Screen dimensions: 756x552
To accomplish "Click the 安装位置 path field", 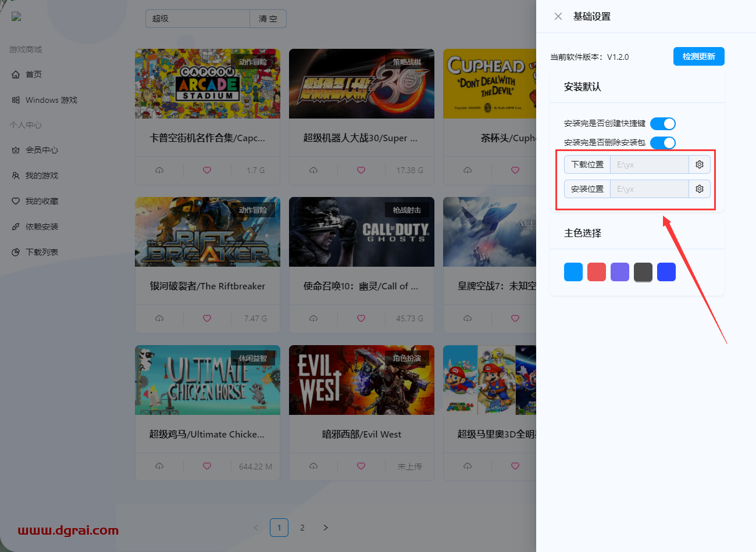I will click(x=649, y=189).
